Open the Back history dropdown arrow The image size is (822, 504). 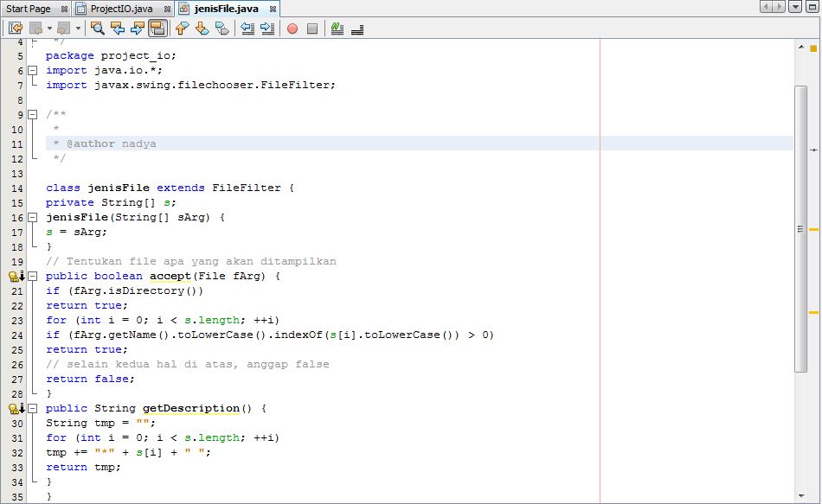49,29
